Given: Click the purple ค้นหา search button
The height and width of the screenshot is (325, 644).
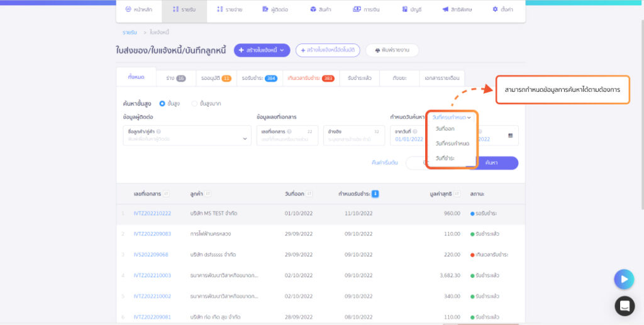Looking at the screenshot, I should 494,163.
